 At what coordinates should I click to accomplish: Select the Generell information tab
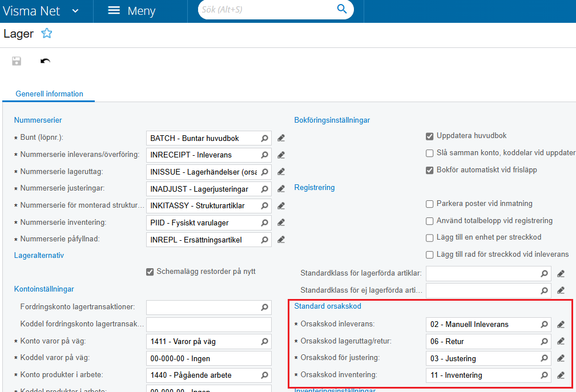(x=49, y=94)
